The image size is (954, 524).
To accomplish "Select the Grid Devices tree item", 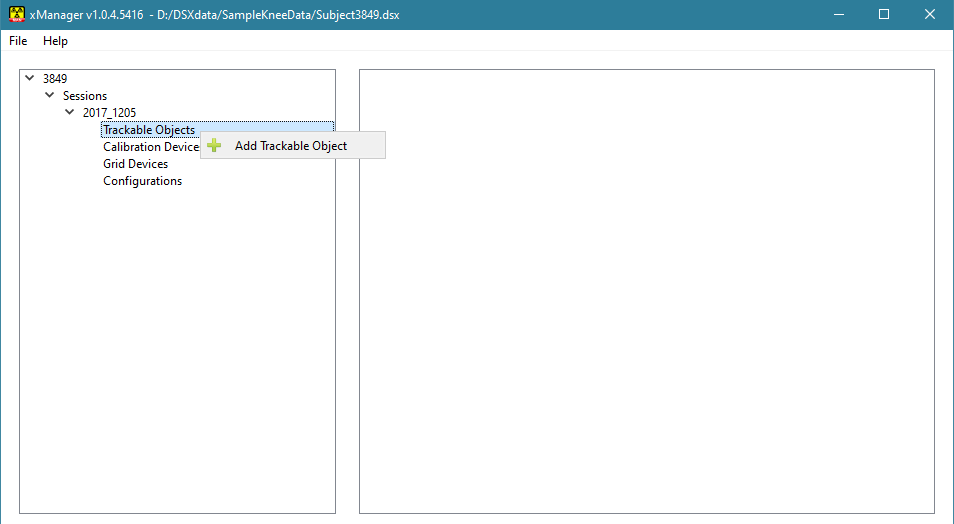I will click(135, 164).
